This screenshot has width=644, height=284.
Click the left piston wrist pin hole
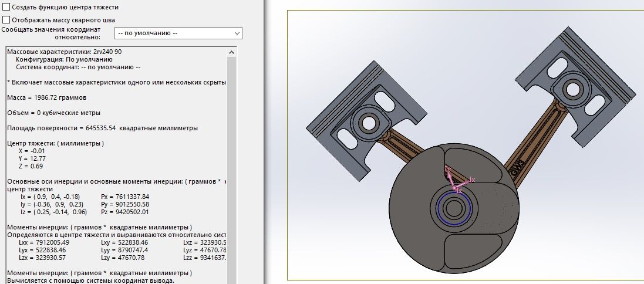tap(369, 122)
